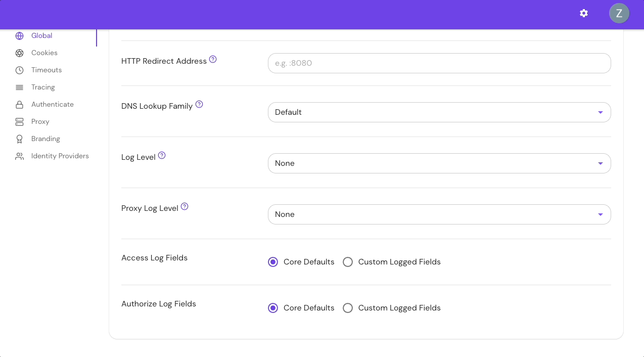Screen dimensions: 644x357
Task: Select Core Defaults for Authorize Log Fields
Action: pos(273,308)
